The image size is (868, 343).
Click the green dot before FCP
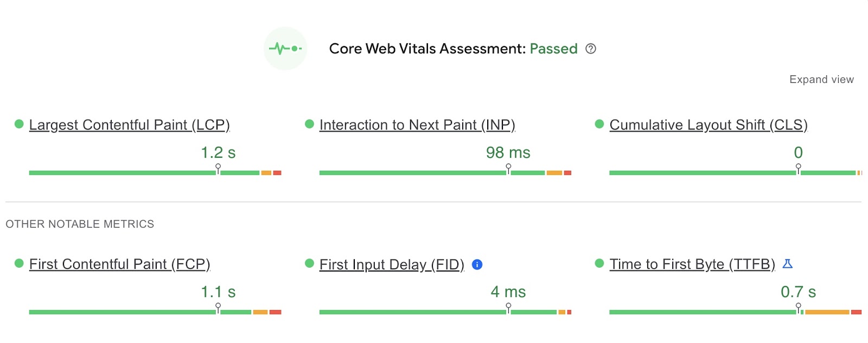[x=18, y=264]
